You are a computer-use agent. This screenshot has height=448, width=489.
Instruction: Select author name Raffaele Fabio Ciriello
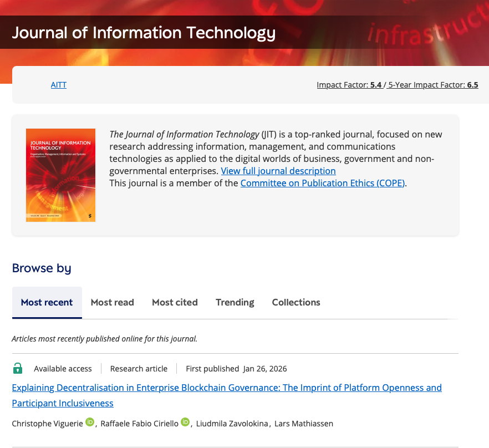point(140,424)
